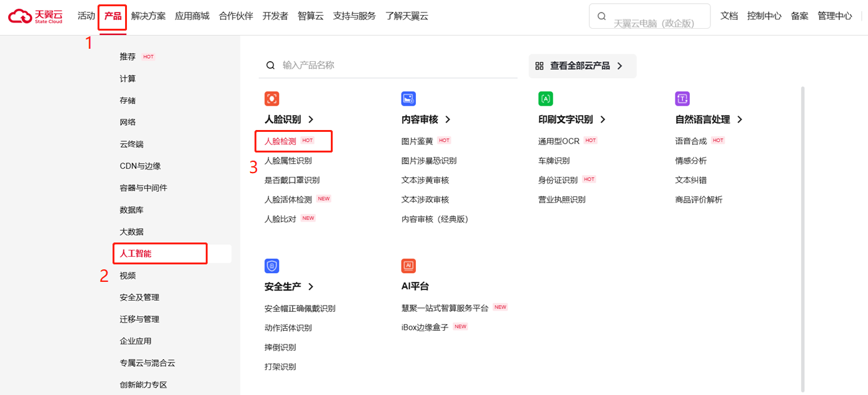The image size is (868, 395).
Task: Select 视频 in the left sidebar
Action: pos(128,276)
